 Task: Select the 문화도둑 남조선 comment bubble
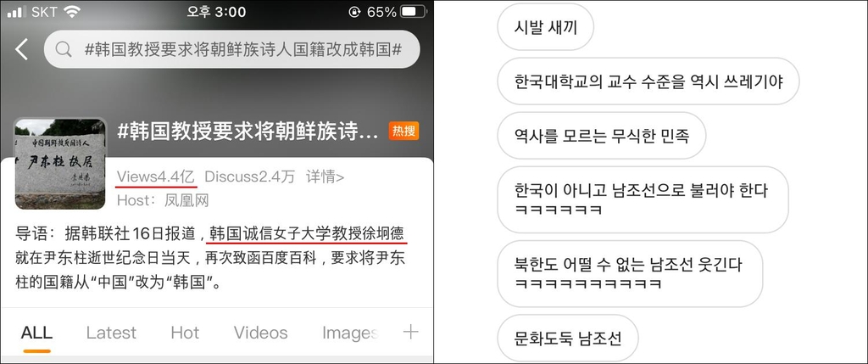pos(568,338)
